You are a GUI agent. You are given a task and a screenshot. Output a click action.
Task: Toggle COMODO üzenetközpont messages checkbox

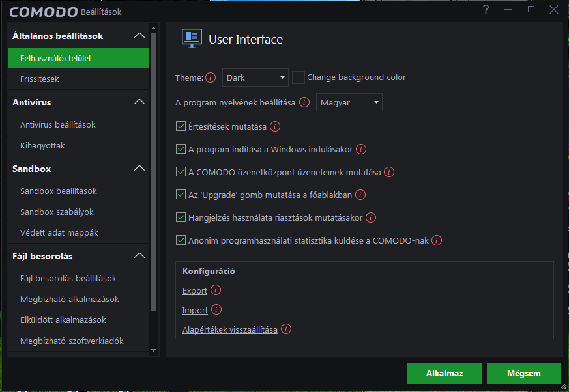tap(181, 172)
